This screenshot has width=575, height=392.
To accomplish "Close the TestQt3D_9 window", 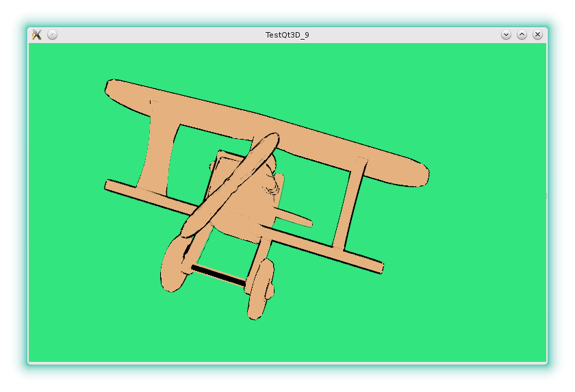I will (x=537, y=35).
